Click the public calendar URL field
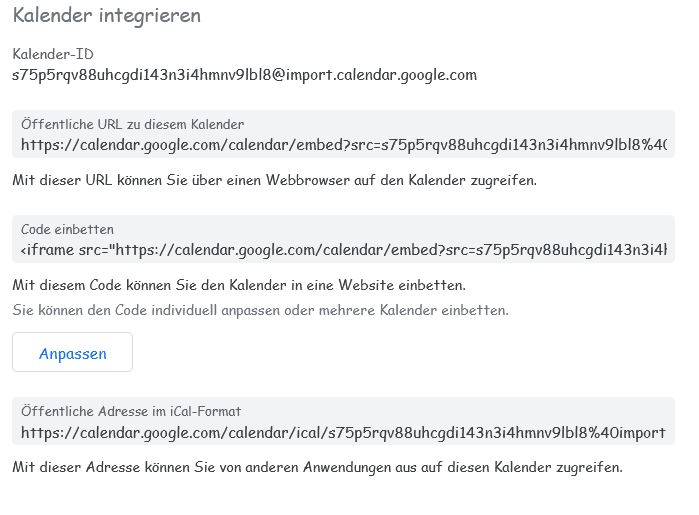This screenshot has width=699, height=515. 344,146
